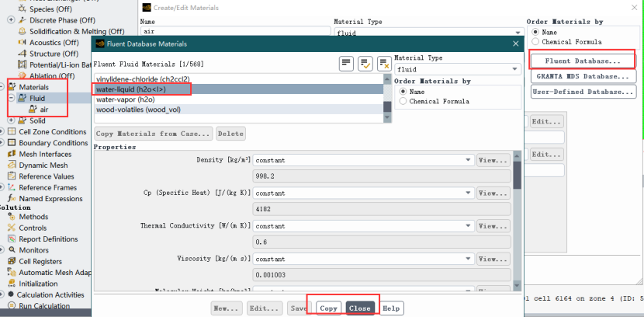The height and width of the screenshot is (317, 644).
Task: Click the Boundary Conditions grid icon
Action: (12, 143)
